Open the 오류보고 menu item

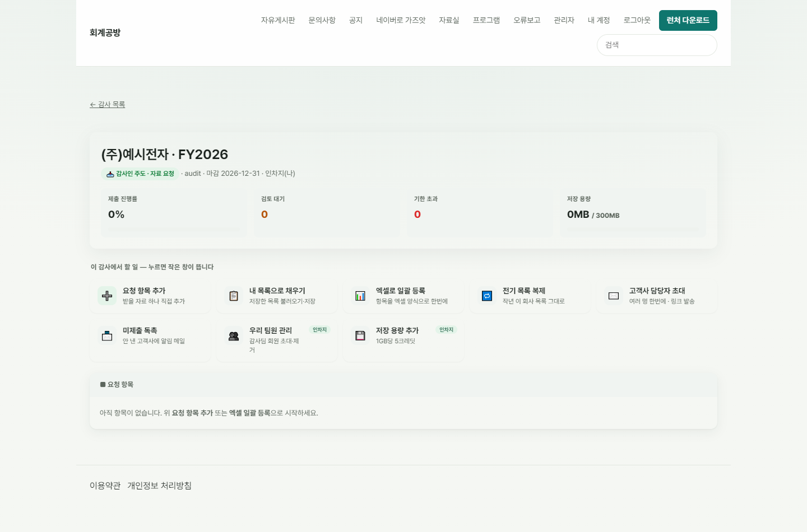click(527, 20)
